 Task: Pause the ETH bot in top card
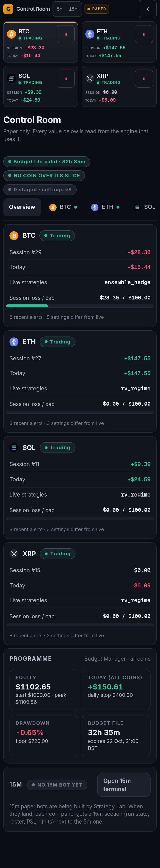coord(144,34)
